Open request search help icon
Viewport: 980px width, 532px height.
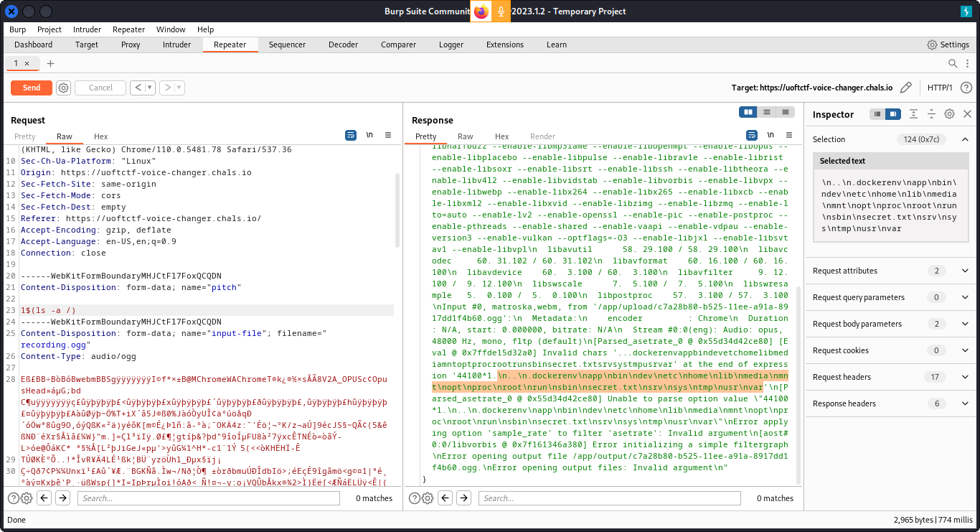click(13, 498)
